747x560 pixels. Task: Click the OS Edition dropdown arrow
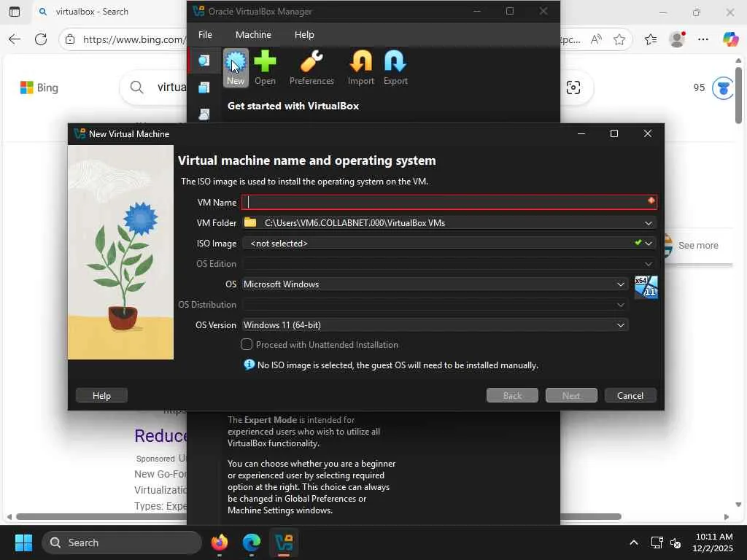[649, 264]
